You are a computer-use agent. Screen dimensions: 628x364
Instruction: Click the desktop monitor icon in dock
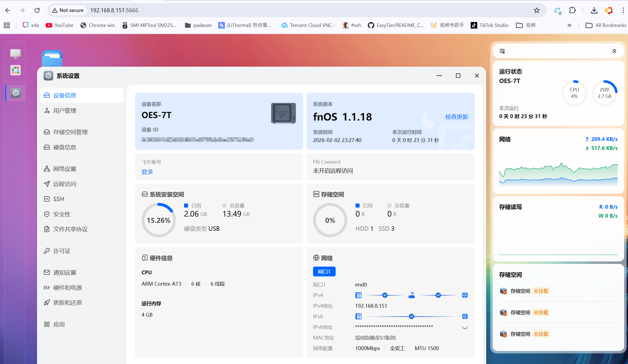click(15, 54)
